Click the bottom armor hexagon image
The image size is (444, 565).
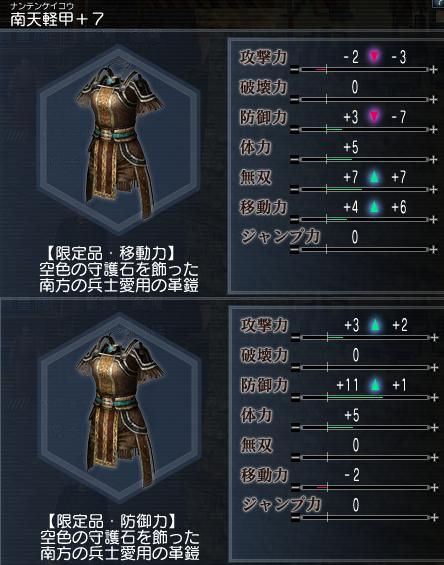(119, 408)
